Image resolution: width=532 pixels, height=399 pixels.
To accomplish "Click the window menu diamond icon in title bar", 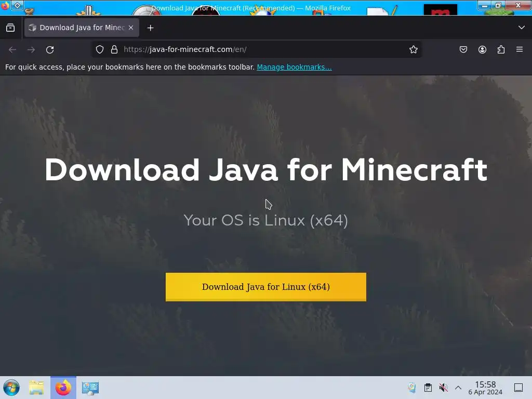I will click(17, 5).
